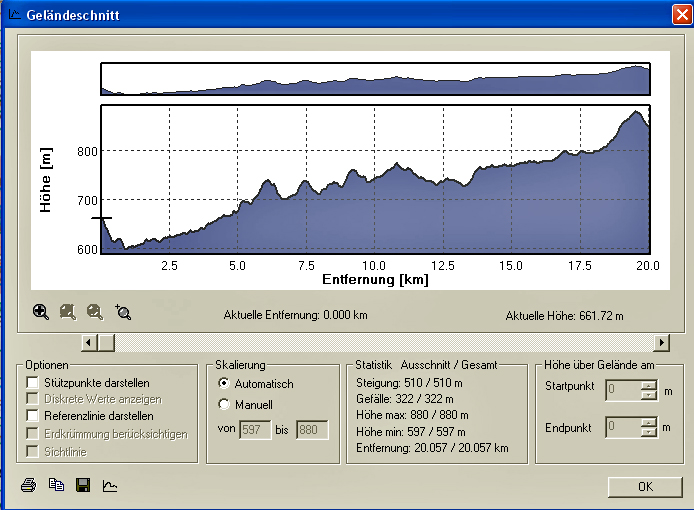Screen dimensions: 694x510
Task: Click the scrollbar left arrow
Action: coord(89,343)
